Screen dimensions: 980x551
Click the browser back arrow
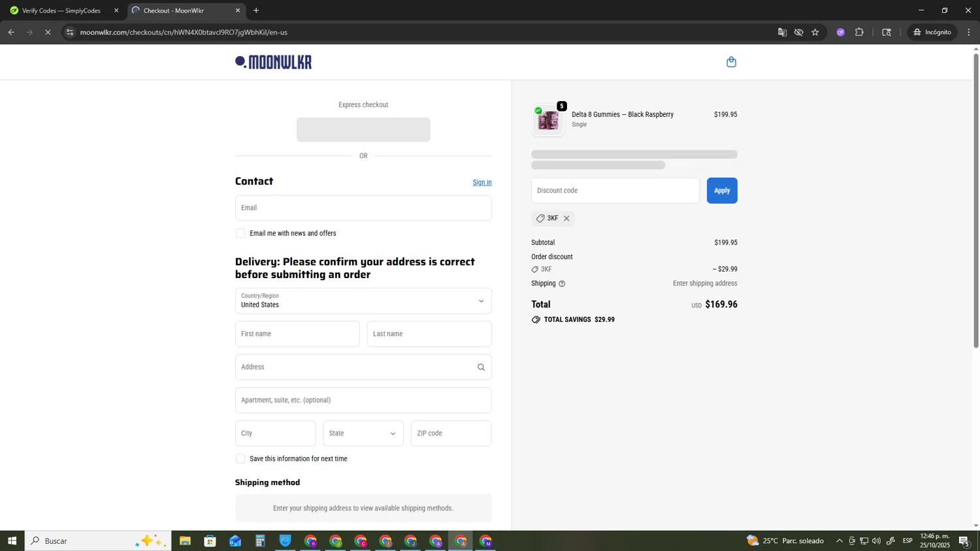[x=11, y=32]
